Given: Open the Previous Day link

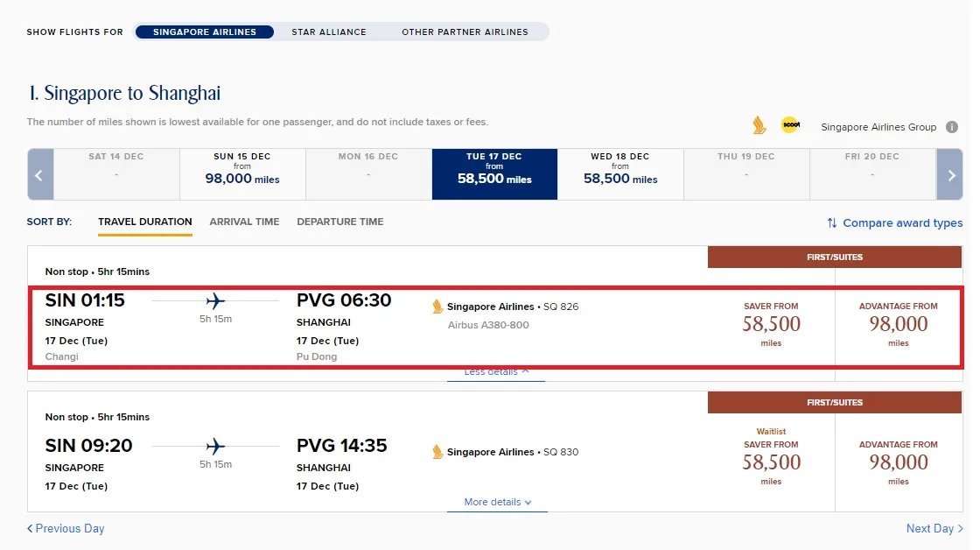Looking at the screenshot, I should [66, 529].
